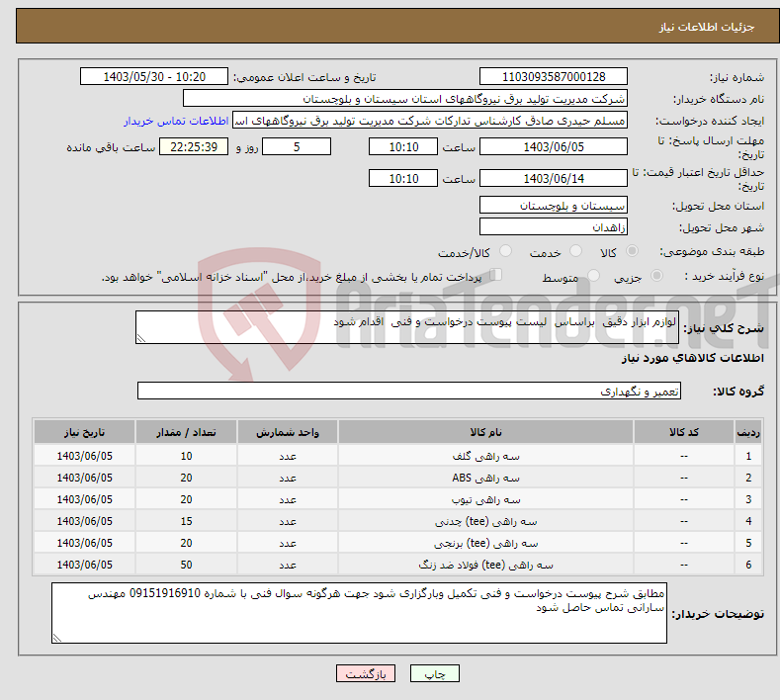The width and height of the screenshot is (780, 700).
Task: Click the date cell of row 1
Action: click(x=85, y=456)
